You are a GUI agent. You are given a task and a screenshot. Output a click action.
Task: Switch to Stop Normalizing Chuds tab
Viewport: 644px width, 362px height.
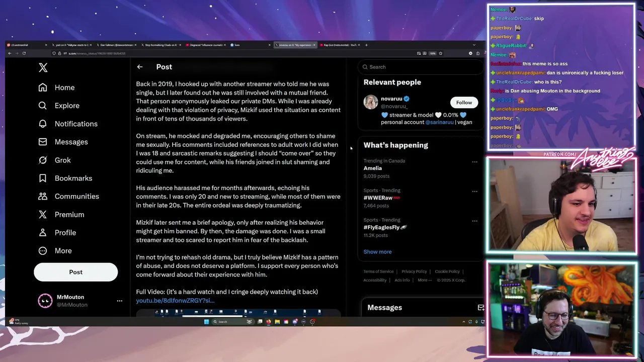point(160,45)
